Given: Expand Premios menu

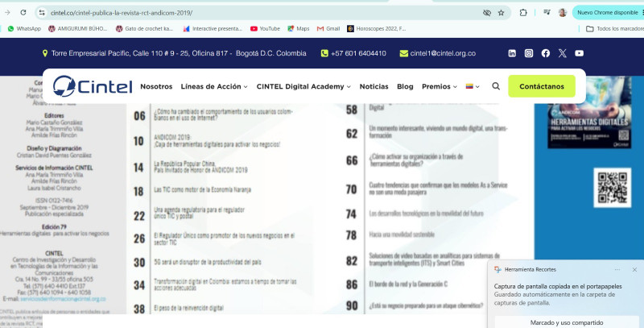Looking at the screenshot, I should coord(439,86).
